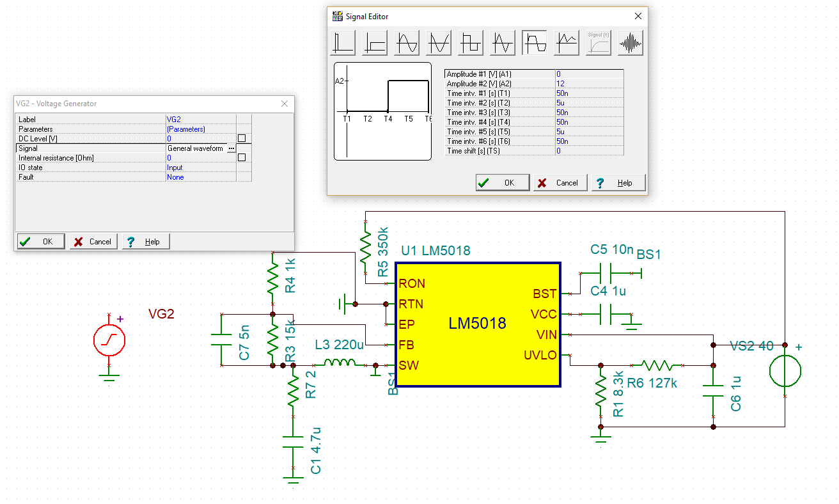Click the Signal Editor title bar icon
Screen dimensions: 839x504
pos(338,16)
